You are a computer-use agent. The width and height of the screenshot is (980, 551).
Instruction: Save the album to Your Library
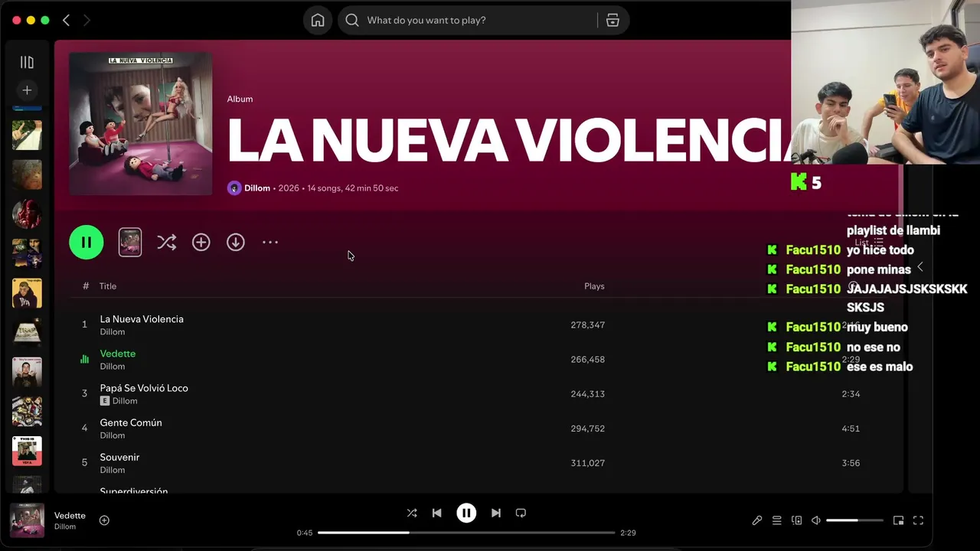[x=201, y=242]
